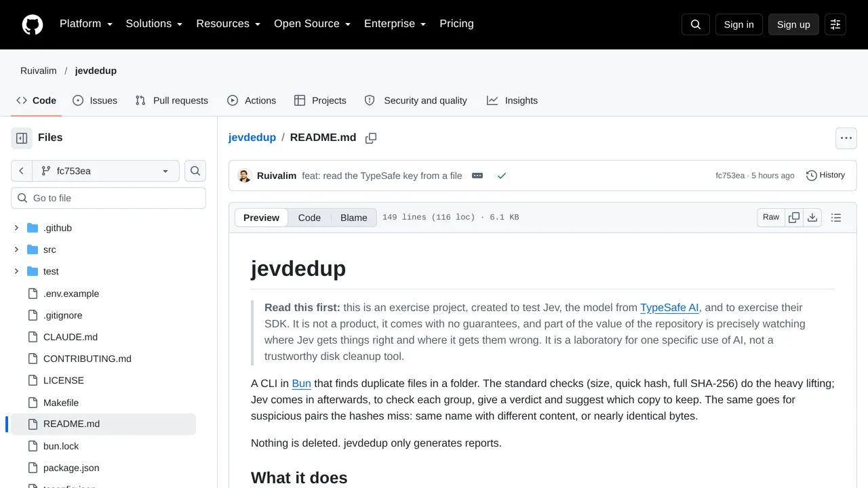The image size is (868, 488).
Task: Expand the Solutions menu
Action: (x=154, y=24)
